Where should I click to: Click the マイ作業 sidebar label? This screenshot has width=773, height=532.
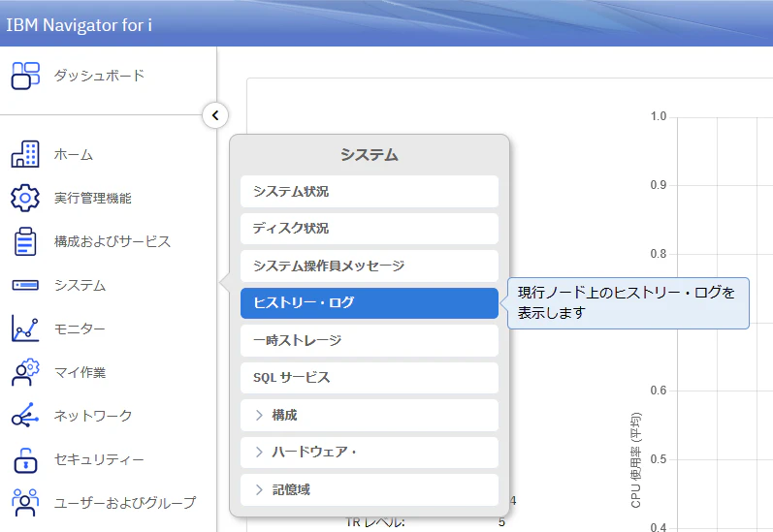coord(80,372)
